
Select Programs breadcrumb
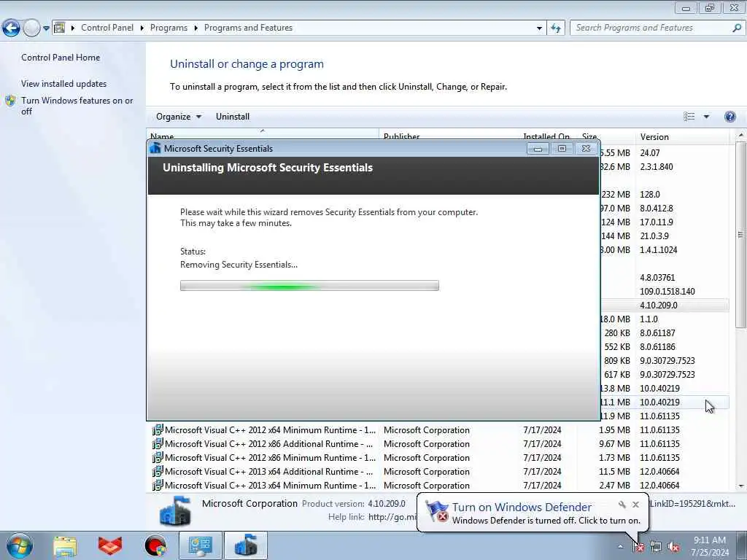[x=169, y=28]
